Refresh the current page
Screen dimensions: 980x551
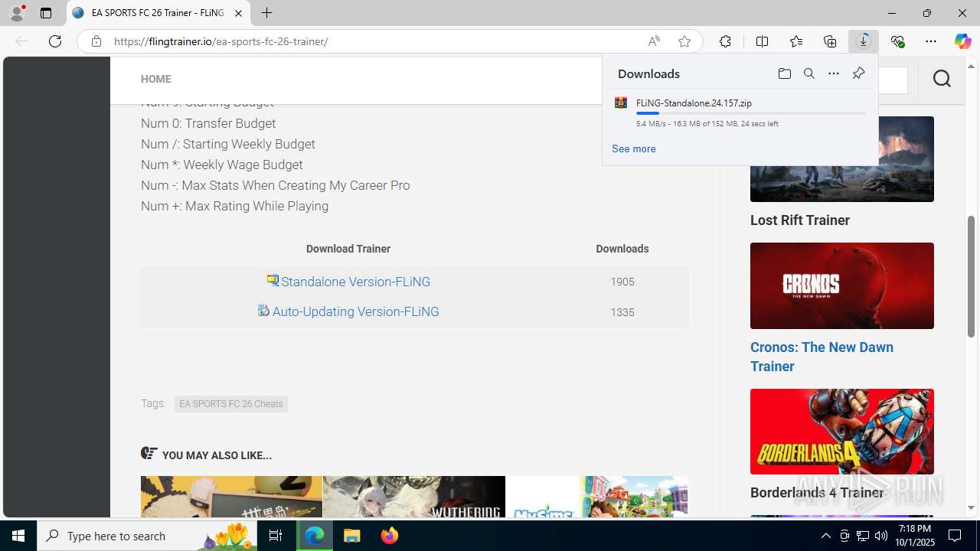point(55,41)
